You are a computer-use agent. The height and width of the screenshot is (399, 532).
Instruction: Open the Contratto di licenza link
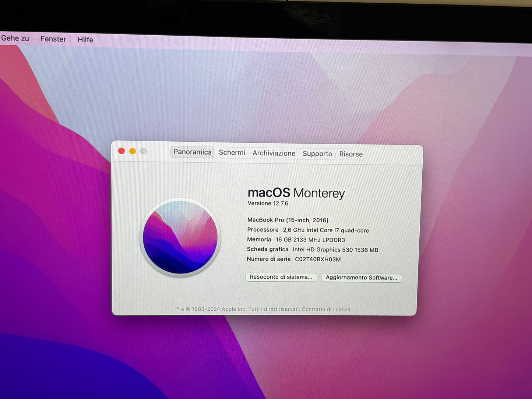(x=326, y=309)
